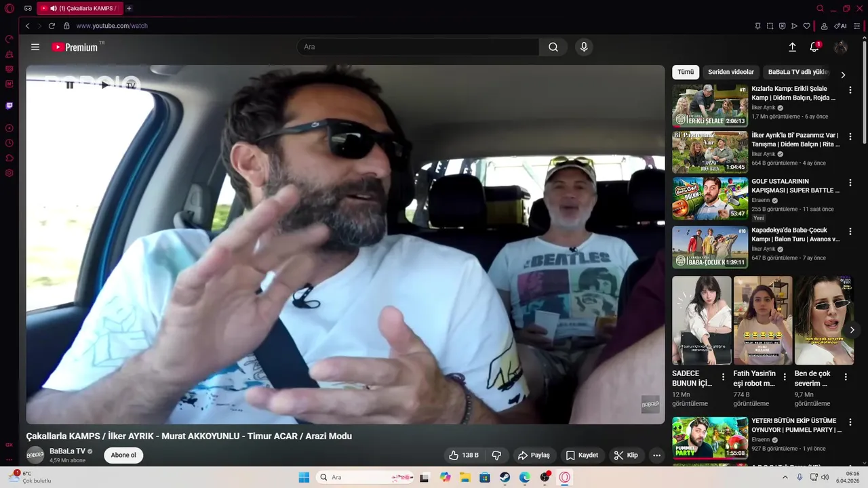Screen dimensions: 868x488
Task: Subscribe with Abone ol button
Action: [123, 455]
